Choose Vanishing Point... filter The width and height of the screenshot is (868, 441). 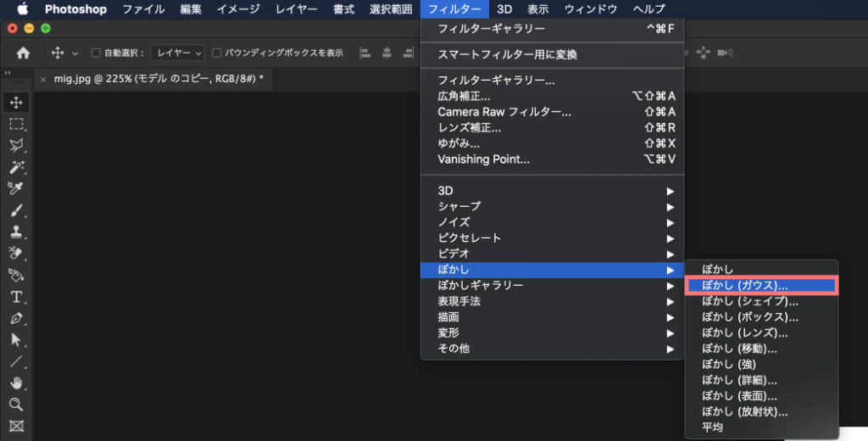pyautogui.click(x=553, y=159)
